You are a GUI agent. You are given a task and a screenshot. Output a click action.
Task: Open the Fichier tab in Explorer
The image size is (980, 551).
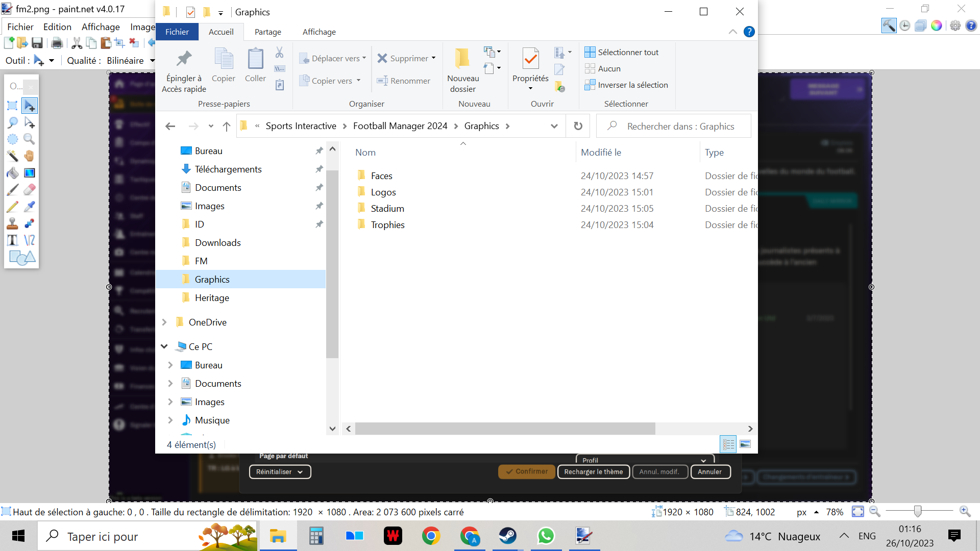click(x=177, y=32)
